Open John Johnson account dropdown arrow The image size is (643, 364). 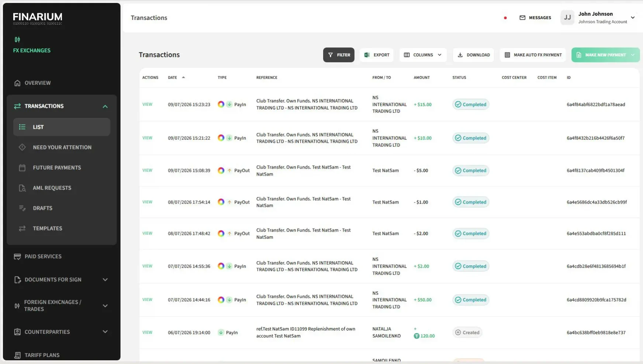633,18
